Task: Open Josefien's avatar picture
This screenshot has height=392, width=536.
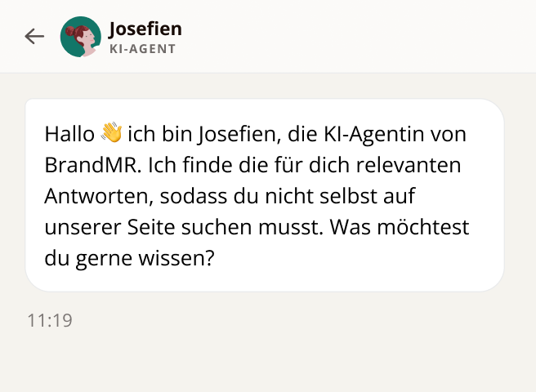Action: (x=81, y=37)
